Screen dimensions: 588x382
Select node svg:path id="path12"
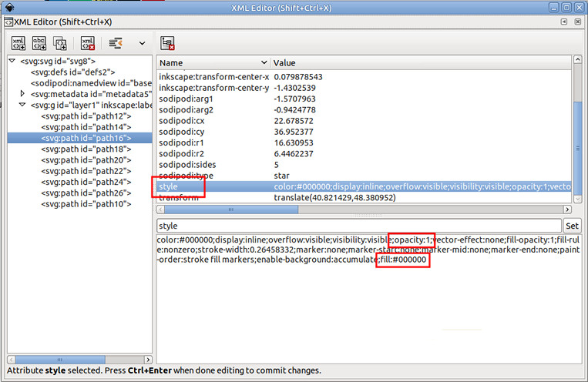pos(86,116)
